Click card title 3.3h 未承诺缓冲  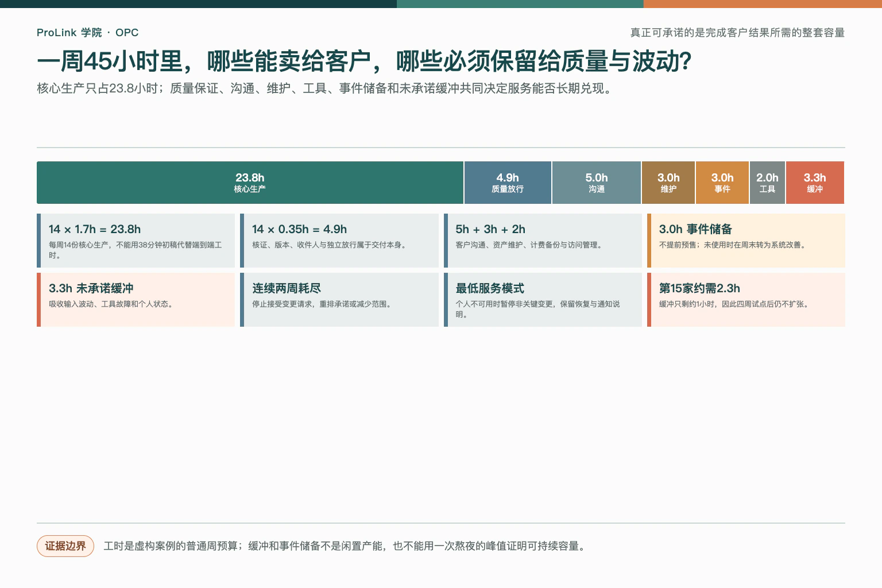pyautogui.click(x=91, y=288)
